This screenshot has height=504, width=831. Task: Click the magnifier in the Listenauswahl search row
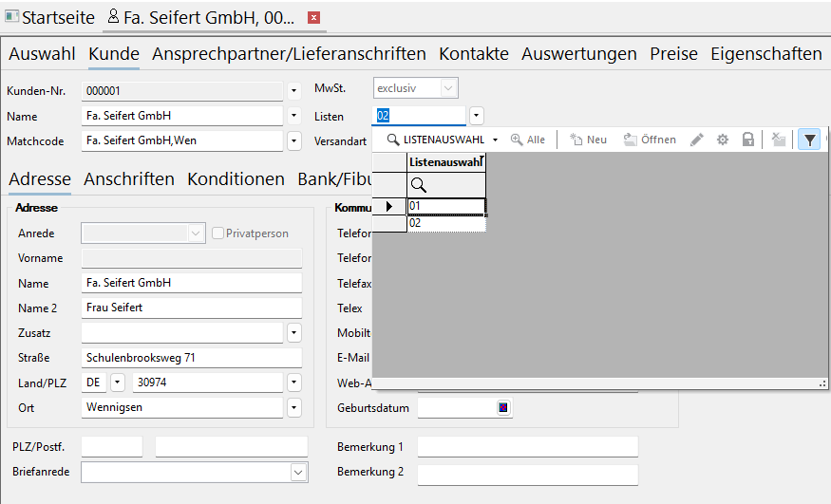coord(419,185)
